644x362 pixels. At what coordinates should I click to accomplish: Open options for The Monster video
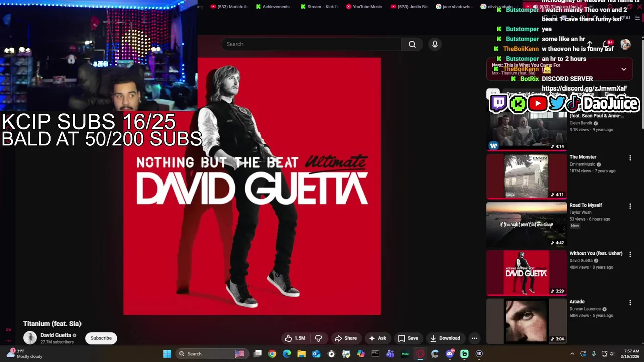(x=630, y=158)
